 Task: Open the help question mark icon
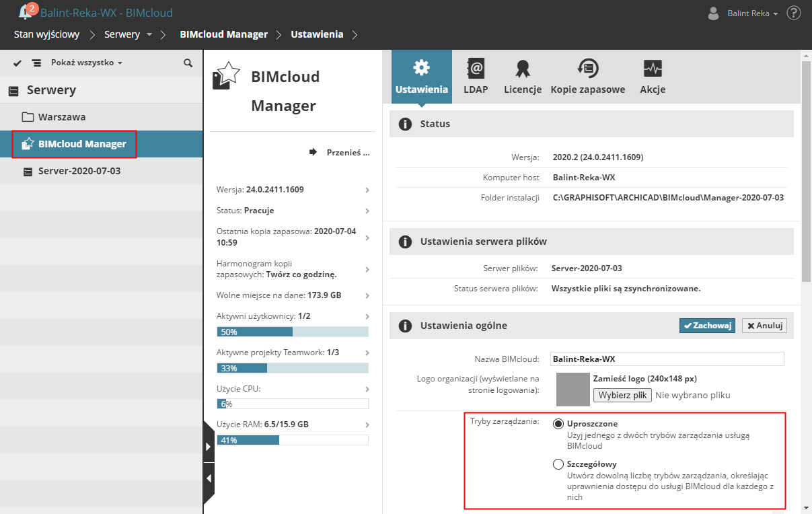pyautogui.click(x=794, y=13)
